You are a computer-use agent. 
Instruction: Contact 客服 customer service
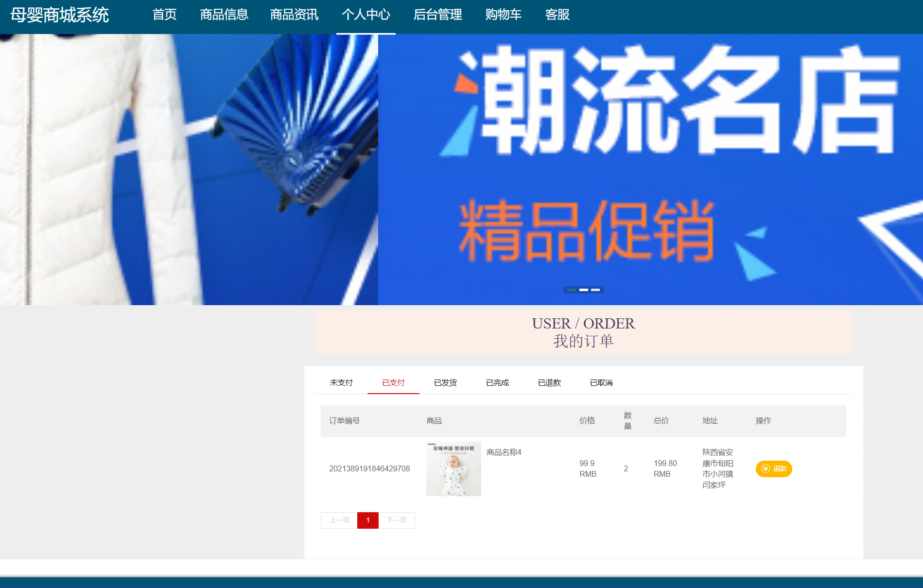pyautogui.click(x=557, y=15)
